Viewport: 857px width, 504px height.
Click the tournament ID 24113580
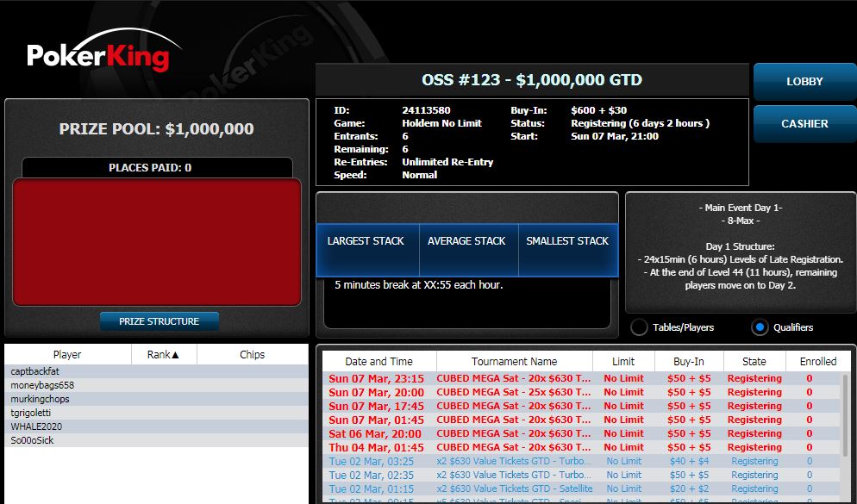pyautogui.click(x=426, y=110)
